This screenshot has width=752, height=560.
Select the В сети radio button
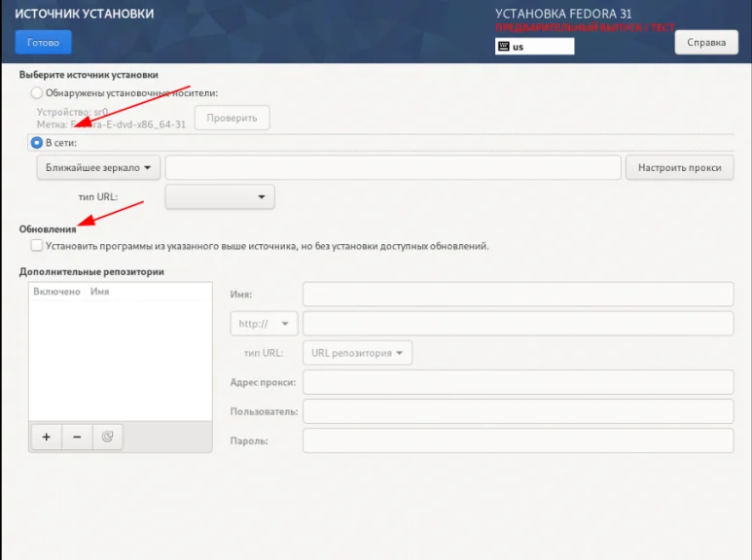(x=36, y=143)
